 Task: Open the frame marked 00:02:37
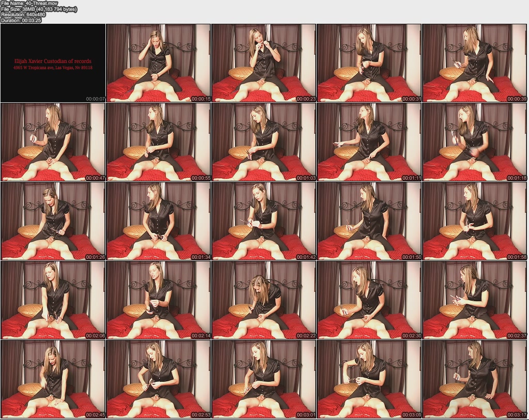point(474,300)
